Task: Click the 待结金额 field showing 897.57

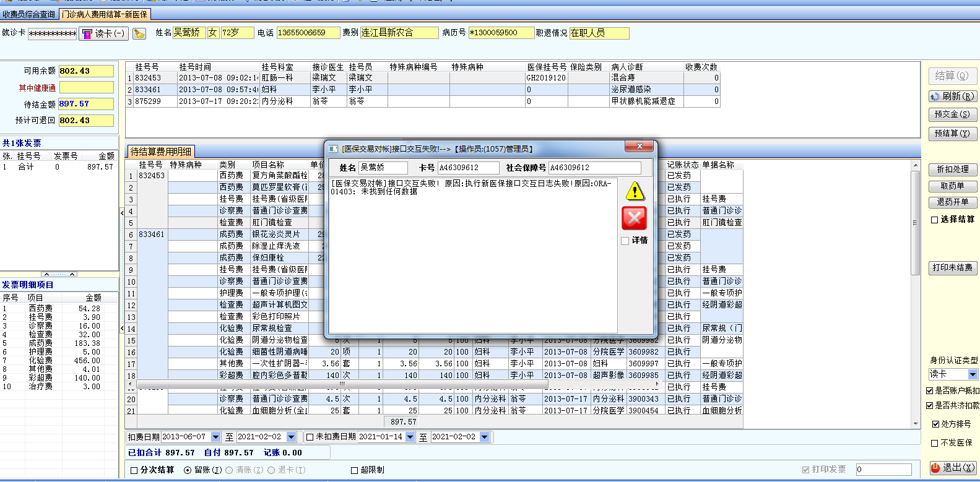Action: 86,104
